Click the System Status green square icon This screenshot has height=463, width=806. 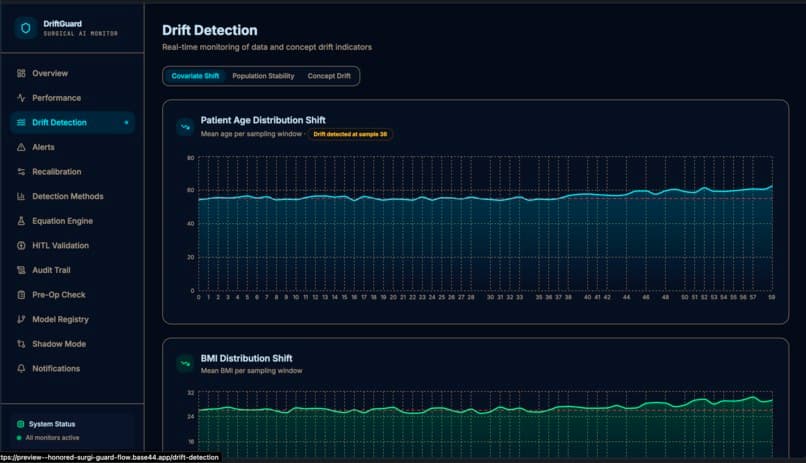tap(21, 424)
